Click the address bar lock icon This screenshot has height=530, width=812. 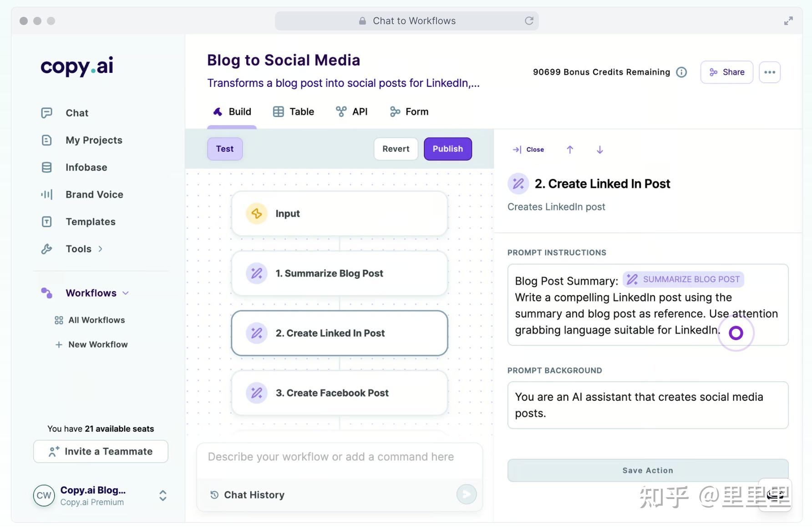tap(362, 21)
